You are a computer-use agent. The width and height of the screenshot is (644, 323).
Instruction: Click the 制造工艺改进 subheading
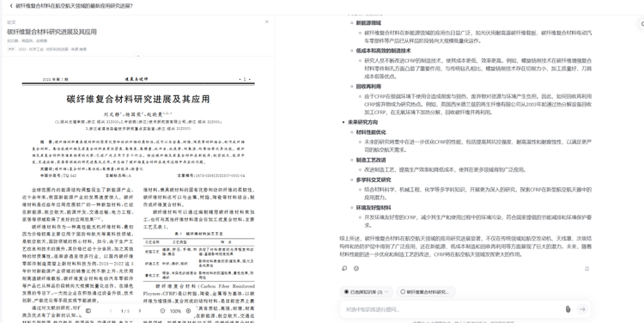coord(371,161)
